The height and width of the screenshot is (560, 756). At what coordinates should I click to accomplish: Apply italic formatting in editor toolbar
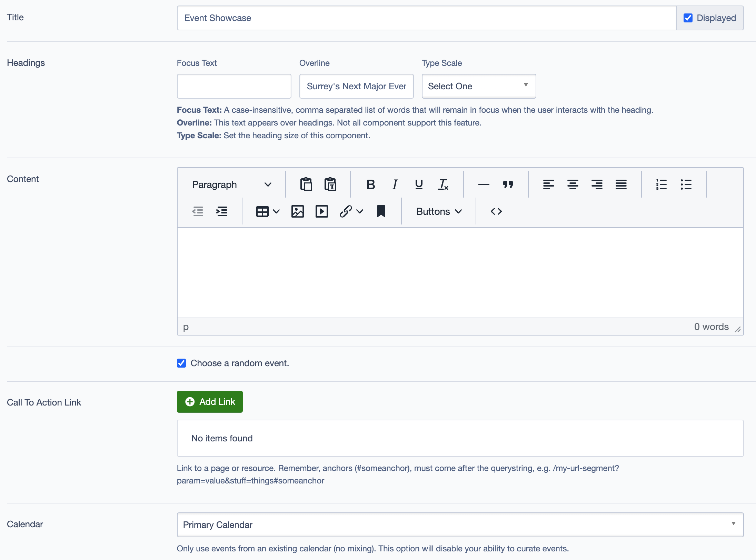click(395, 184)
